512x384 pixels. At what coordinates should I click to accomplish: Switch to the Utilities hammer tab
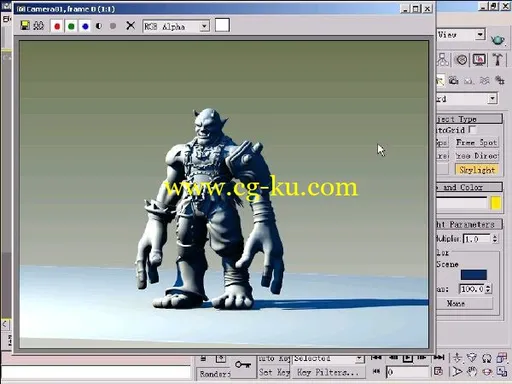(x=498, y=60)
